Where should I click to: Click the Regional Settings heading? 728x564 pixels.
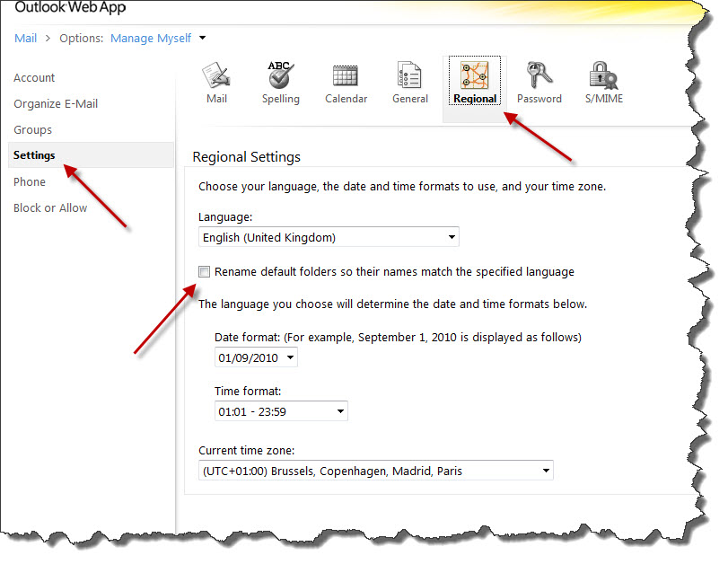246,157
